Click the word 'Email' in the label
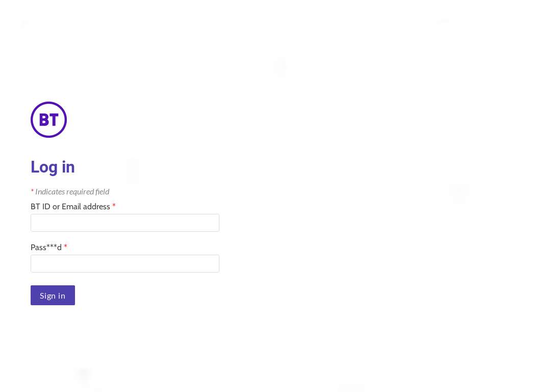 coord(71,207)
